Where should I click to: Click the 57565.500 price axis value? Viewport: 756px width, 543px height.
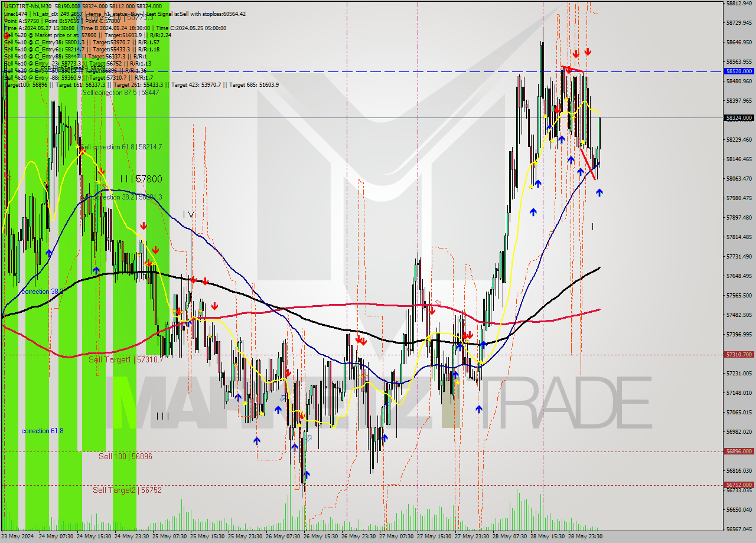(739, 295)
